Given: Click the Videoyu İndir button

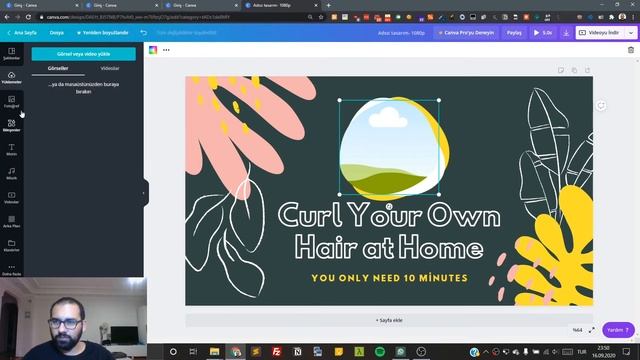Looking at the screenshot, I should [600, 33].
